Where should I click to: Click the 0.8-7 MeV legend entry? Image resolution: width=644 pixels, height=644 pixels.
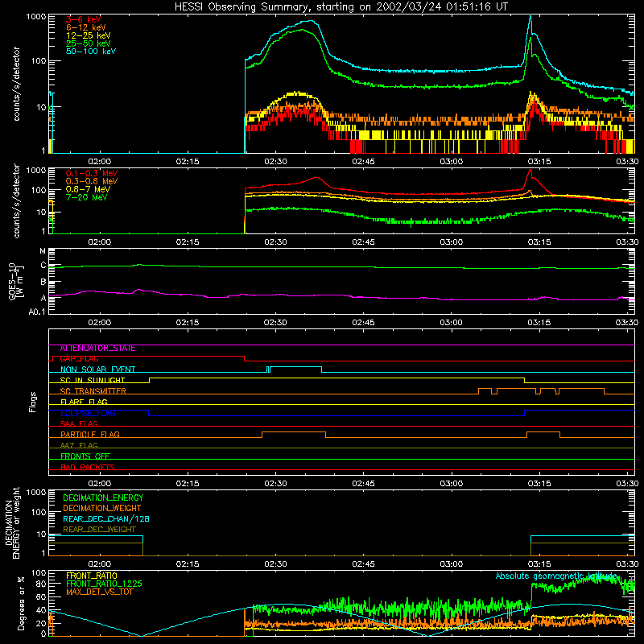88,189
